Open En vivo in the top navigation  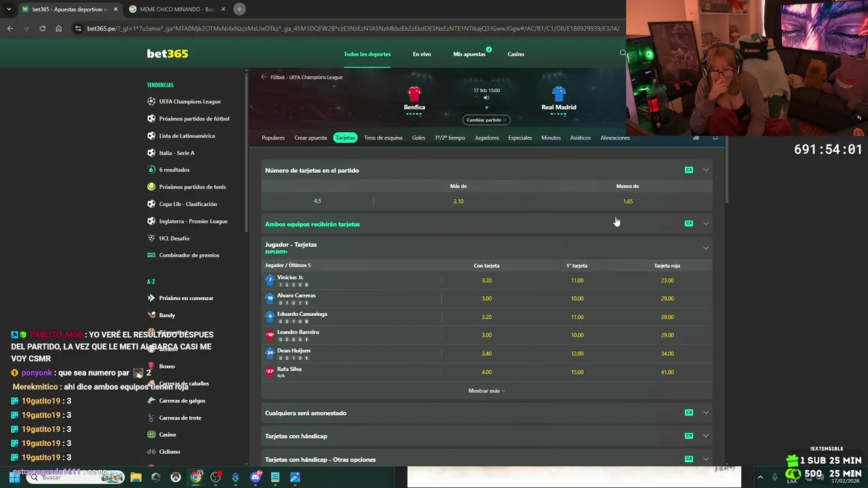(x=422, y=54)
